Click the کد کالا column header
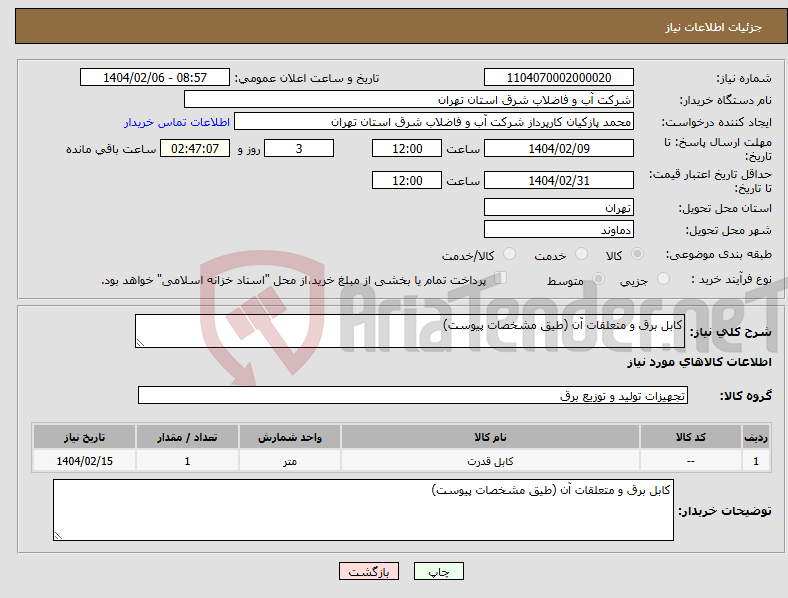This screenshot has height=598, width=788. (691, 437)
